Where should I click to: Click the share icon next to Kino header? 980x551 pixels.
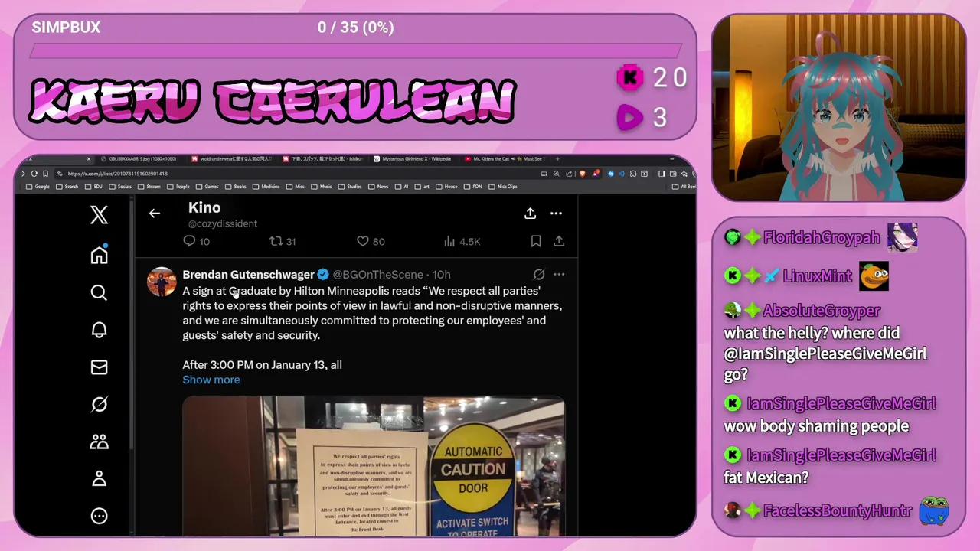530,214
